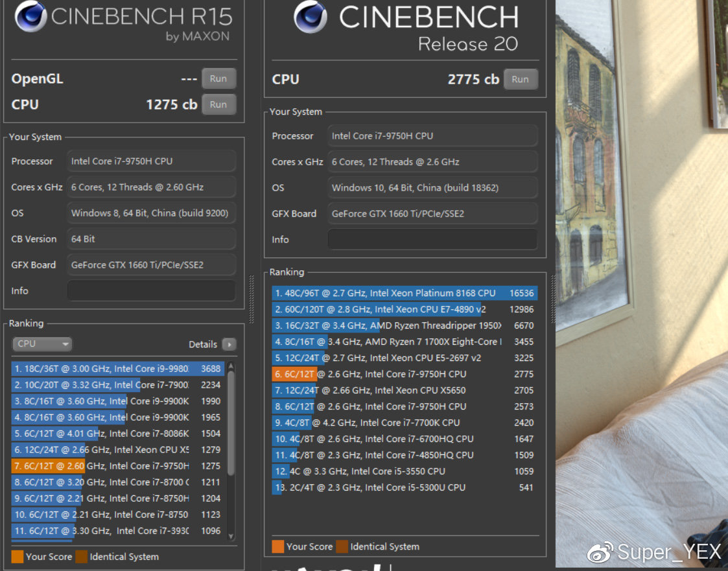Click the brown Identical System swatch in R15 legend
Image resolution: width=728 pixels, height=571 pixels.
pyautogui.click(x=81, y=557)
